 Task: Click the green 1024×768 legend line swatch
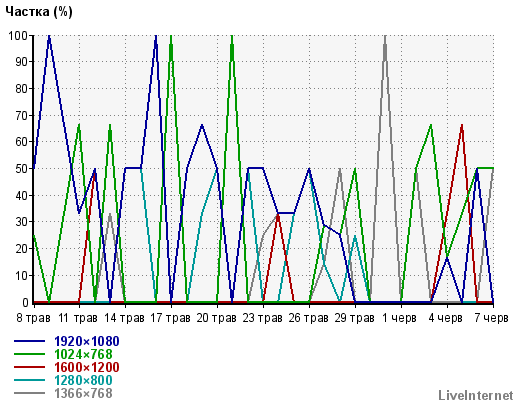pyautogui.click(x=29, y=354)
